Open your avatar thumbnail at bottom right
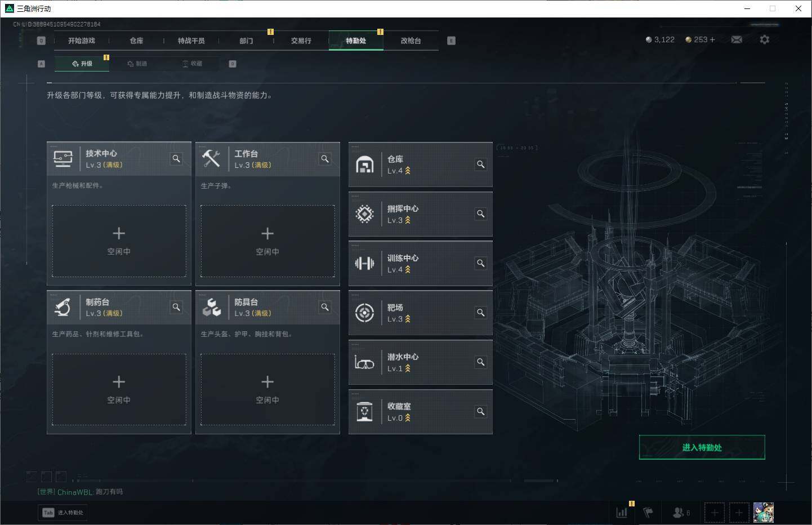 coord(764,512)
